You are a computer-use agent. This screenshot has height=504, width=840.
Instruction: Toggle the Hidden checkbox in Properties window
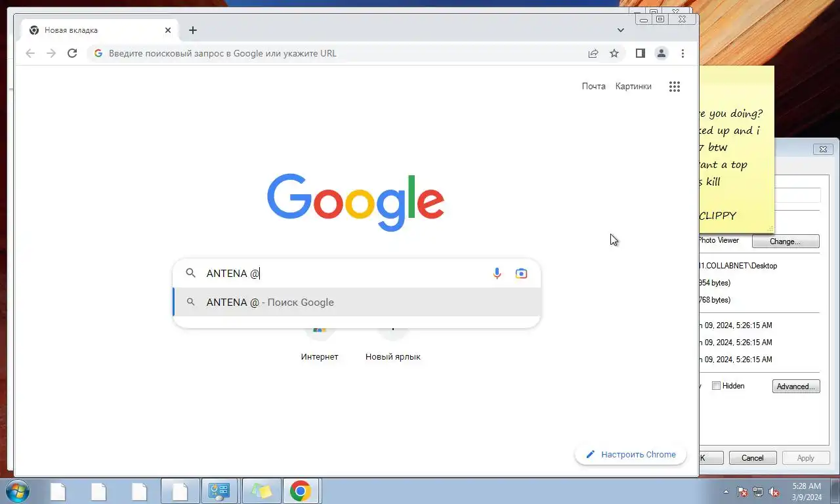coord(717,386)
